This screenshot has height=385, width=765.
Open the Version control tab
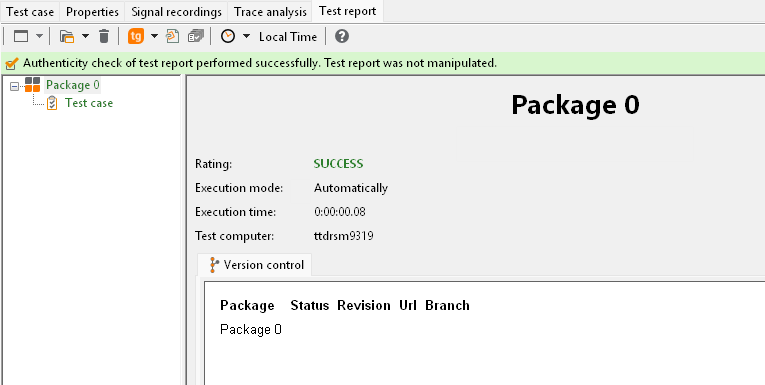(x=254, y=265)
